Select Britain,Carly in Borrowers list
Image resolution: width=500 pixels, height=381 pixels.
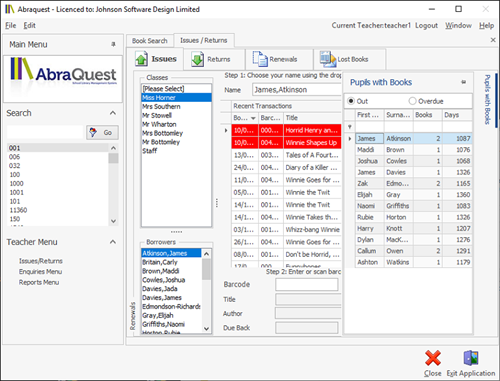click(x=171, y=262)
